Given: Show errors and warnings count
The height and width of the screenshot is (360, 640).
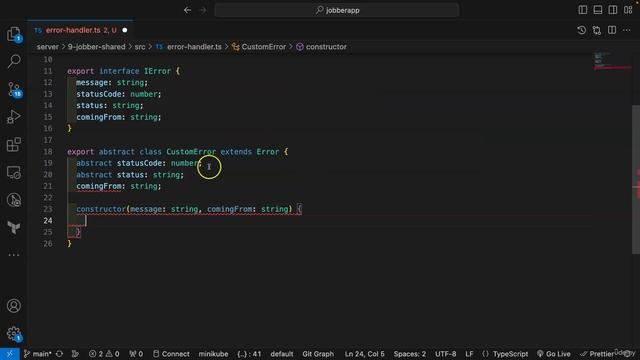Looking at the screenshot, I should point(104,354).
